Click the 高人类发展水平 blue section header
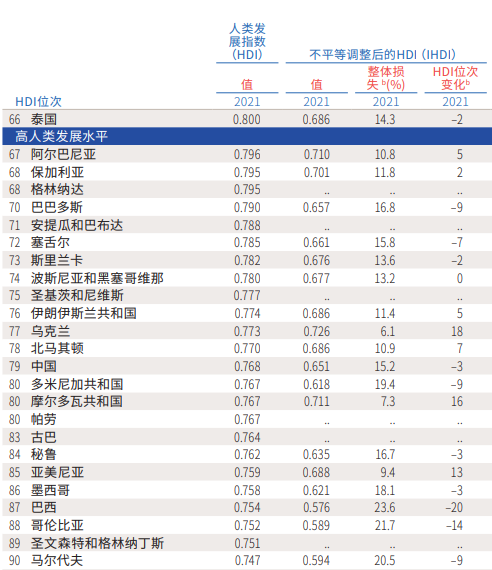Screen dimensions: 492x570 [x=247, y=137]
